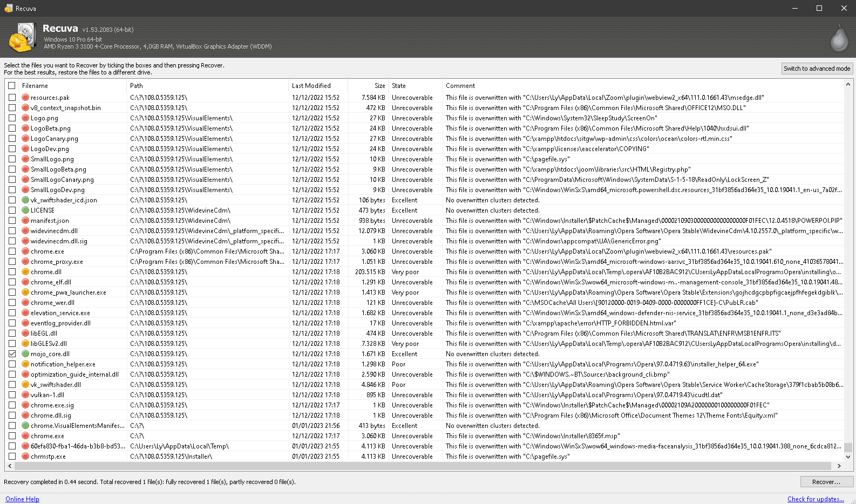Screen dimensions: 856x504
Task: Select the row named chrome_elf.dll
Action: [x=51, y=282]
